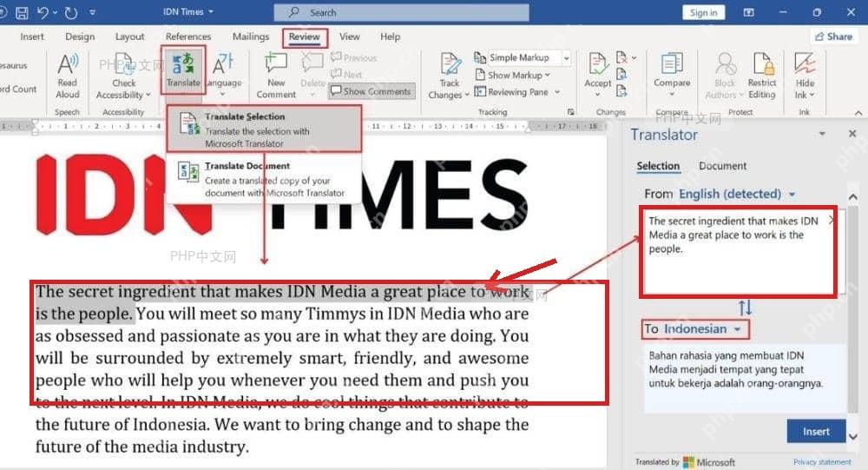This screenshot has width=868, height=470.
Task: Click the Translator pane scroll up arrow
Action: [x=853, y=196]
